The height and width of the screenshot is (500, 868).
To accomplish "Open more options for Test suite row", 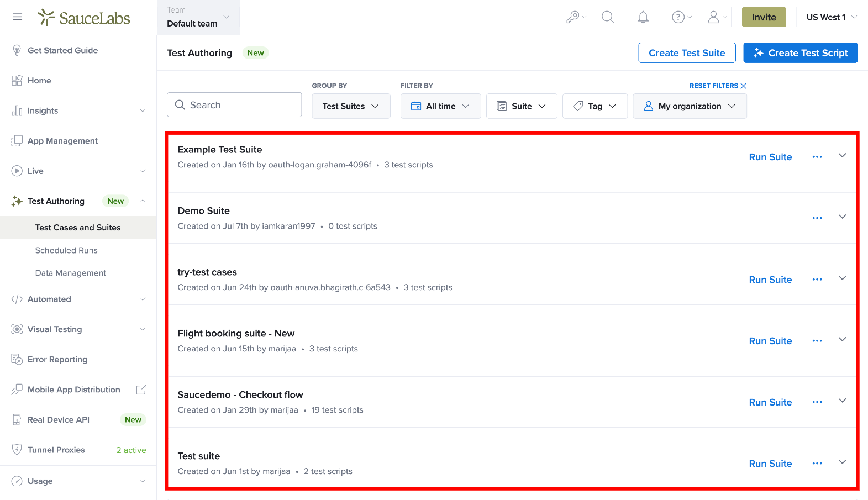I will (x=817, y=464).
